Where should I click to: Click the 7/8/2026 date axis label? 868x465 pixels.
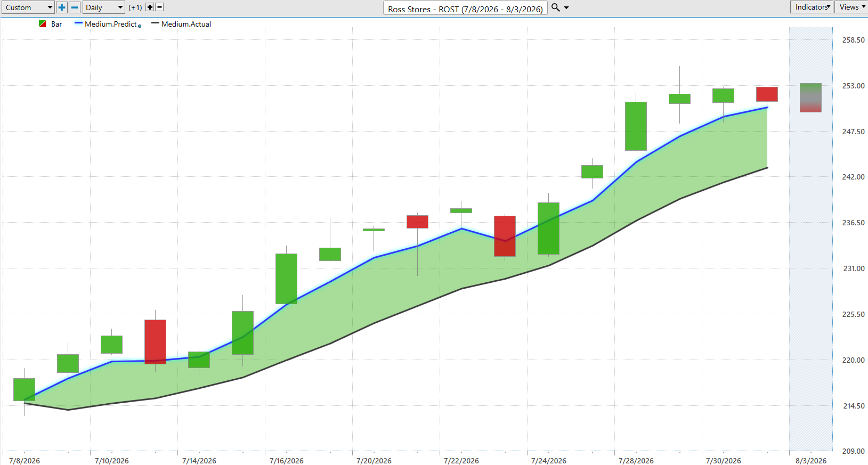(x=25, y=461)
